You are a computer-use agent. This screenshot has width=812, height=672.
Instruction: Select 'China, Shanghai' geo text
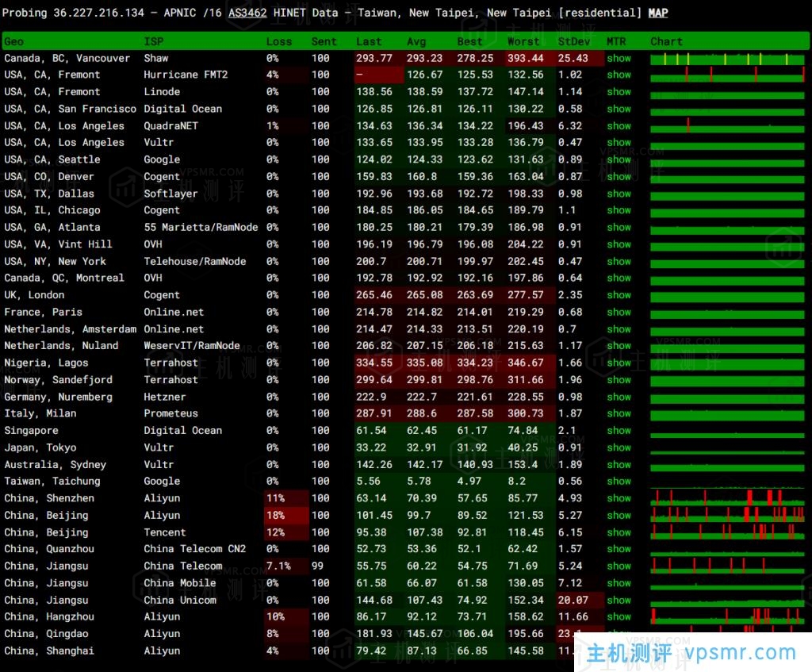(x=49, y=651)
